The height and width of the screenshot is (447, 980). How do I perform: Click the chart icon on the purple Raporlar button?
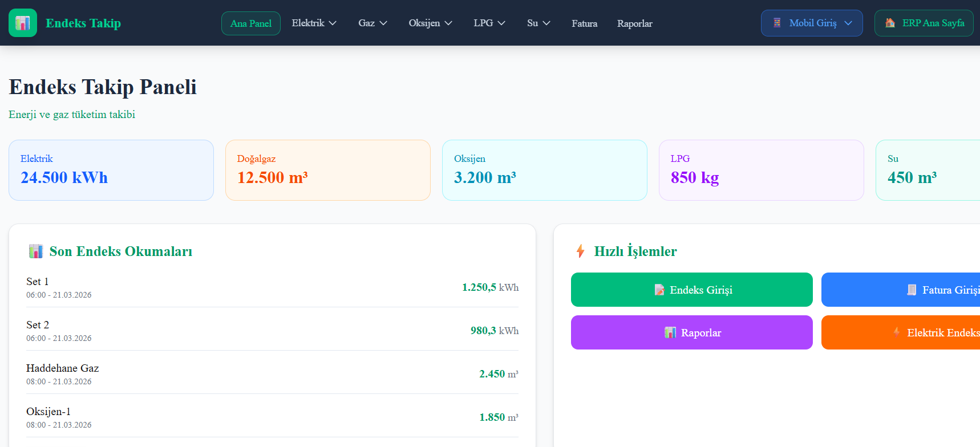pyautogui.click(x=670, y=332)
